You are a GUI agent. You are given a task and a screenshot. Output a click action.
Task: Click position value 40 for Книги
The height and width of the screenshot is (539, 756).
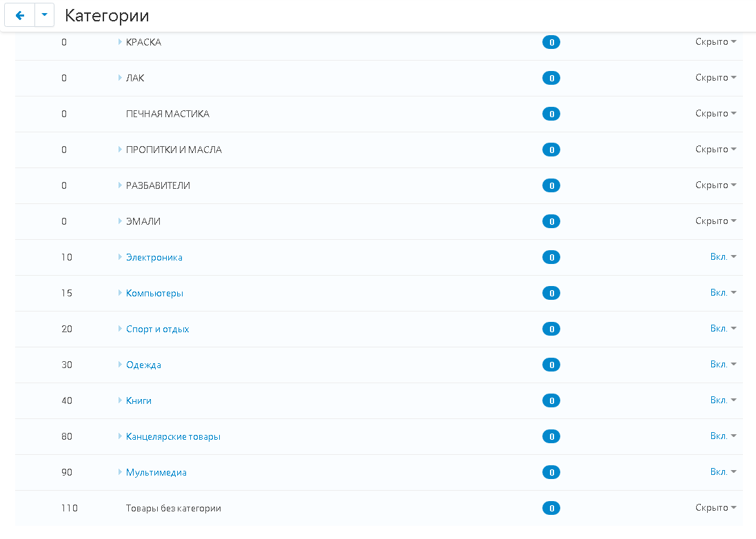click(67, 400)
